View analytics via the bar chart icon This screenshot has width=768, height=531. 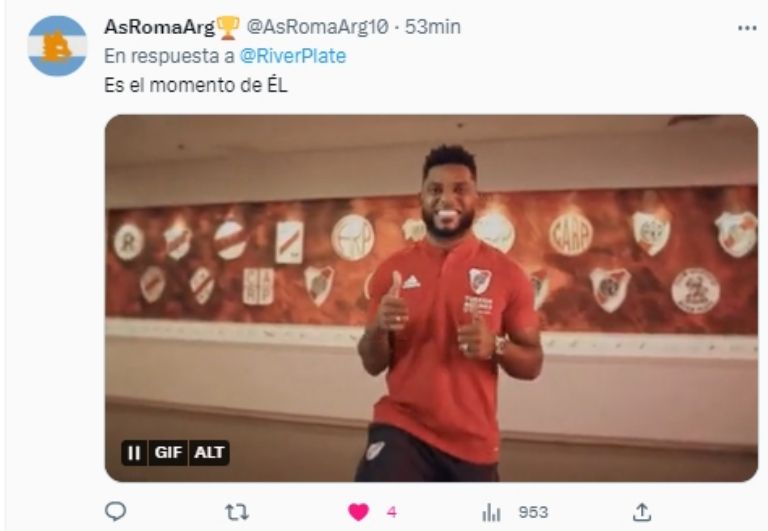491,513
